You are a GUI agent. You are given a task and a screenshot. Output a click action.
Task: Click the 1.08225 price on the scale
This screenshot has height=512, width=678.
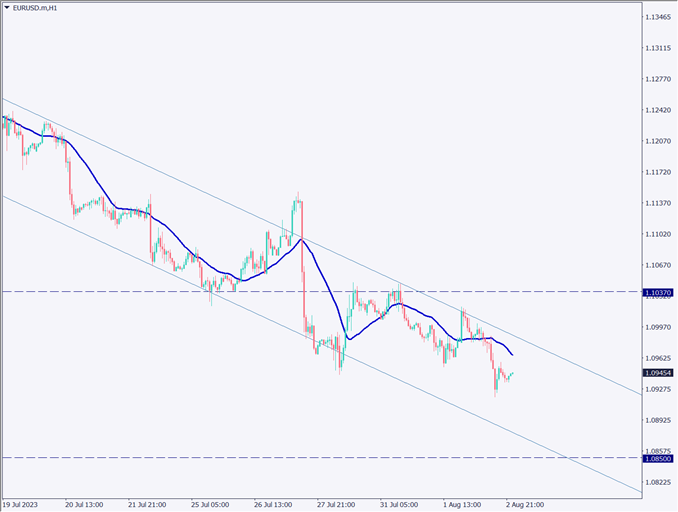click(657, 482)
